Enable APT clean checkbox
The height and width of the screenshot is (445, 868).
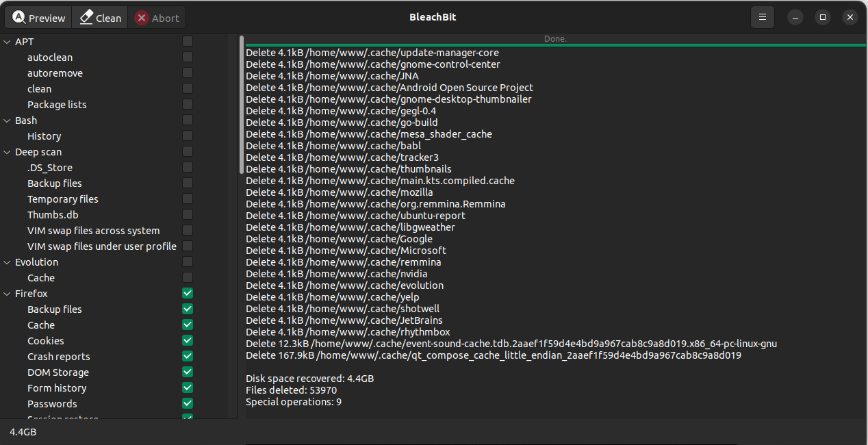point(188,88)
